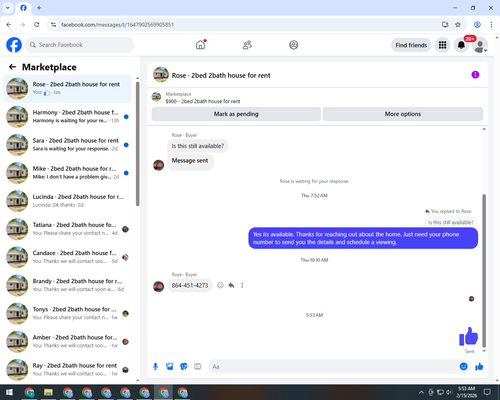The width and height of the screenshot is (500, 400).
Task: Open Sara's 2bed 2bath conversation
Action: 67,145
